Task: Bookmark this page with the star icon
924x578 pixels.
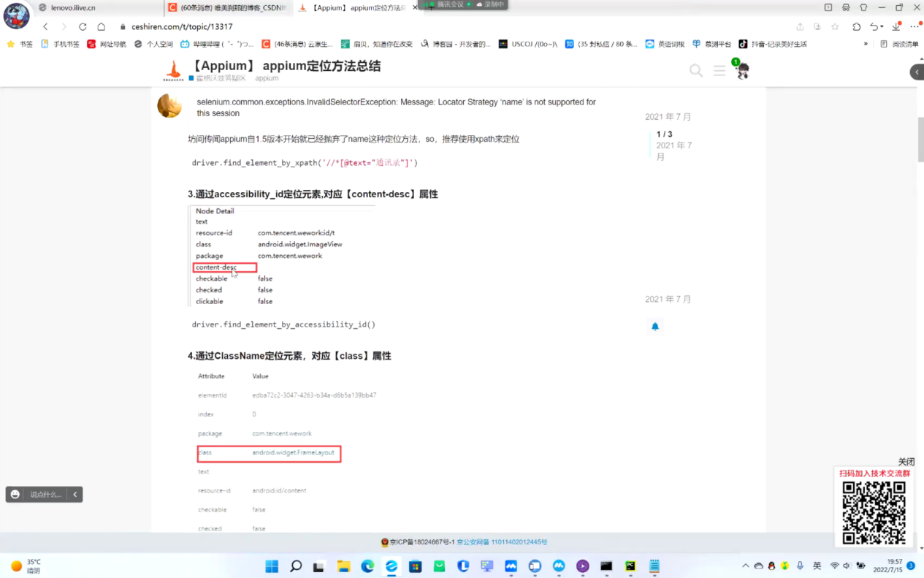Action: [835, 26]
